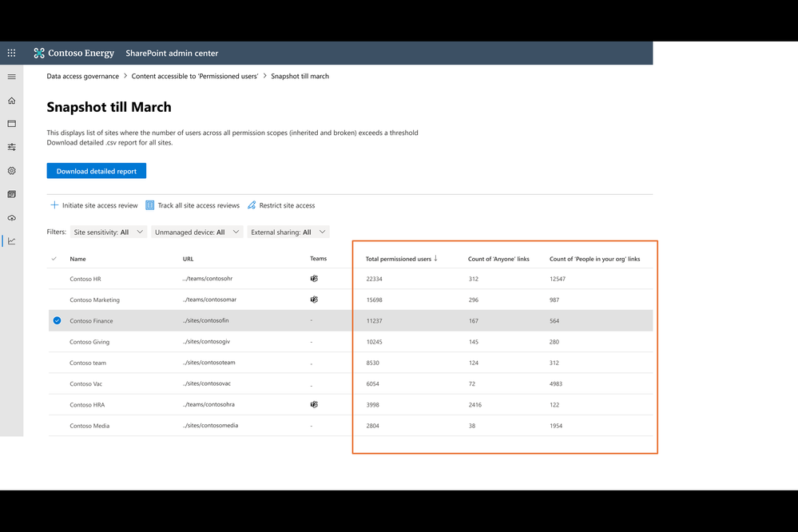Open the app launcher waffle icon
The height and width of the screenshot is (532, 798).
click(11, 53)
